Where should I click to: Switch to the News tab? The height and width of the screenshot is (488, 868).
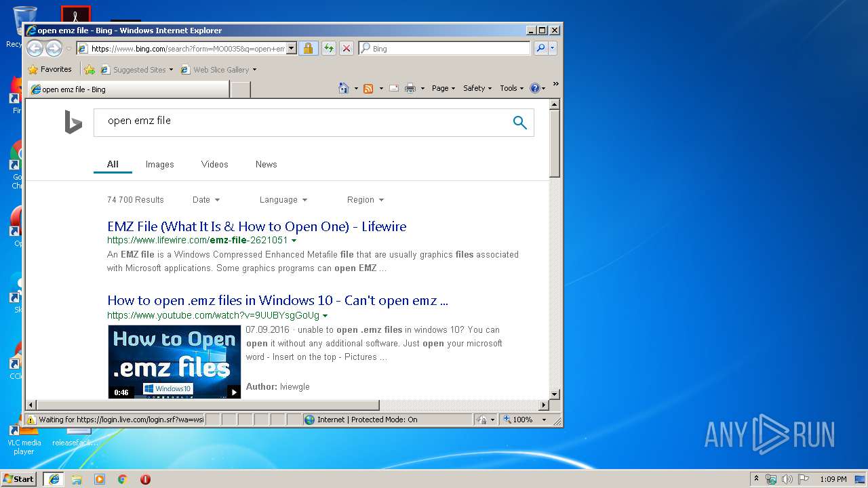pos(267,164)
